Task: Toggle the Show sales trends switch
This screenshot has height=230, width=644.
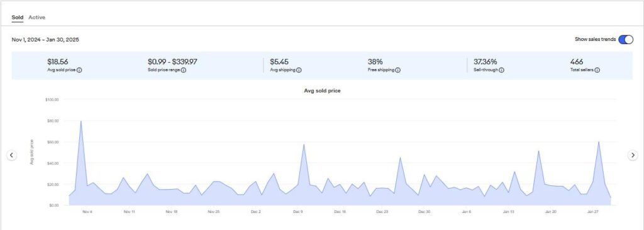Action: click(626, 40)
